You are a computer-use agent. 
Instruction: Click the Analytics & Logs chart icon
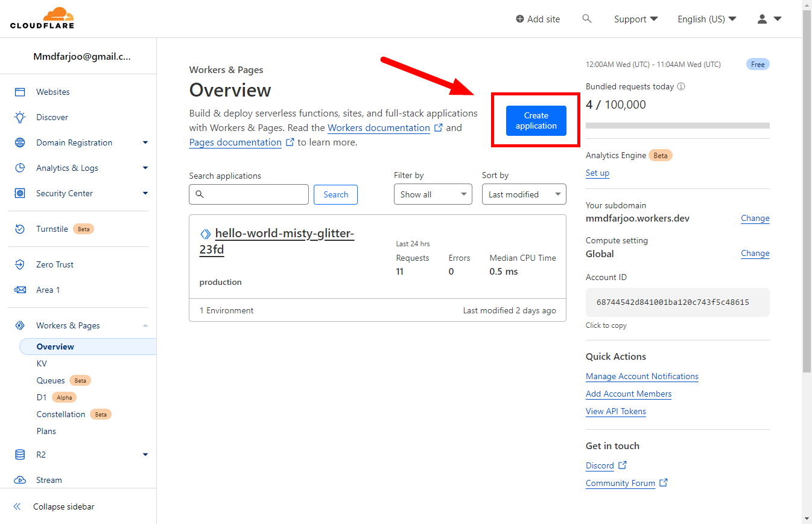coord(20,168)
